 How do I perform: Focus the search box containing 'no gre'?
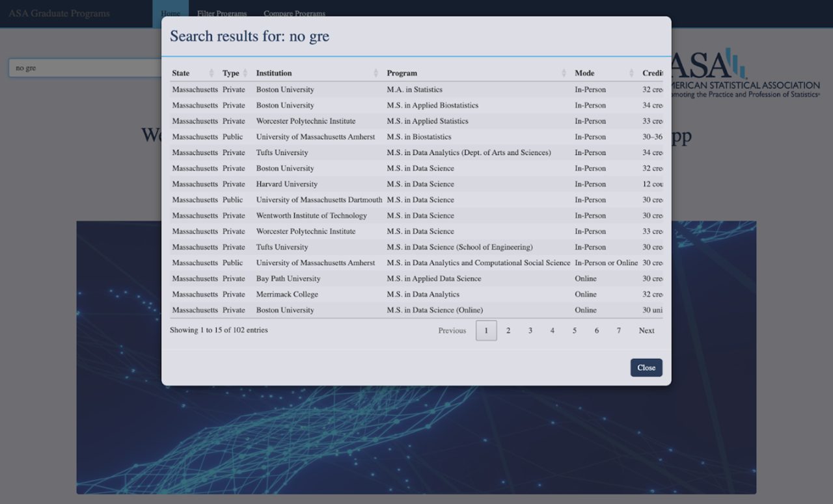(85, 68)
